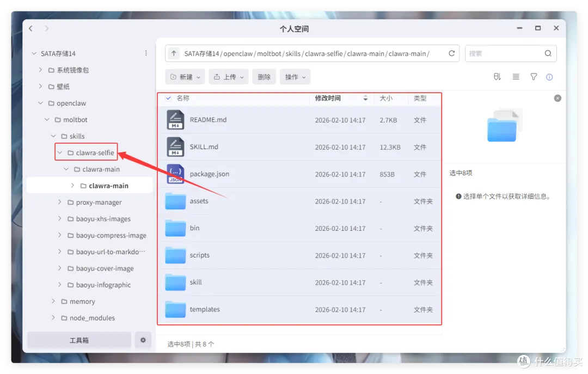The image size is (588, 374).
Task: Click the folder preview thumbnail
Action: (504, 126)
